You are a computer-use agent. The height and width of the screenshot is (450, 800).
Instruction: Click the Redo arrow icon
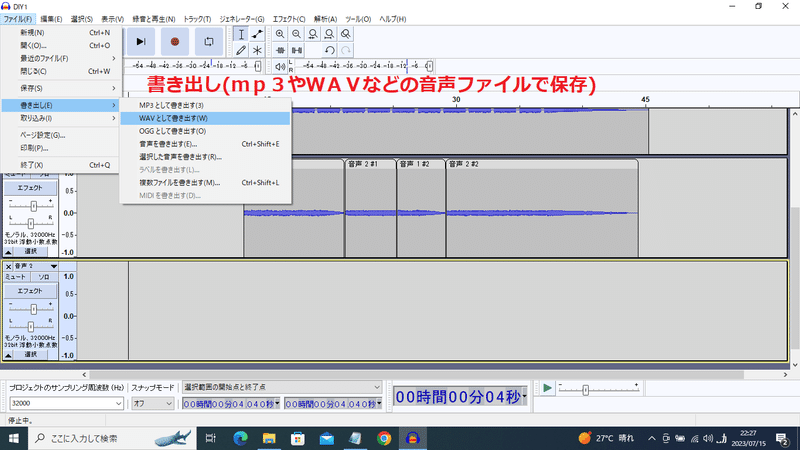345,50
